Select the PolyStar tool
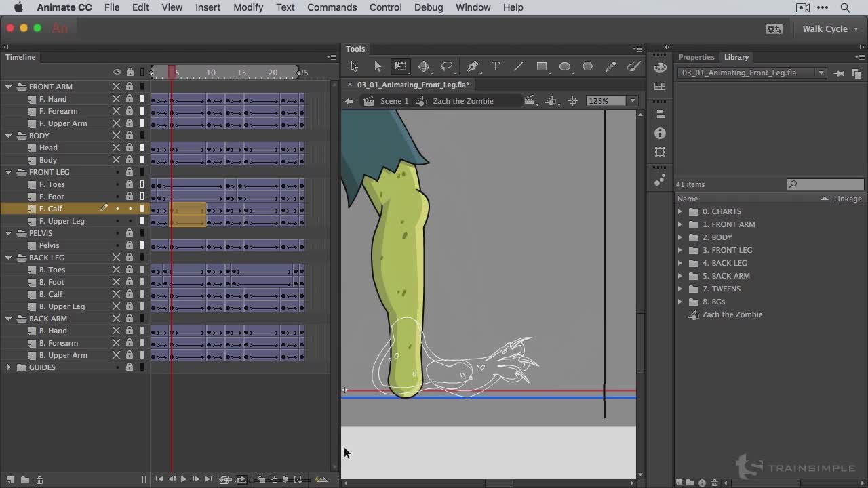The width and height of the screenshot is (868, 488). tap(588, 66)
